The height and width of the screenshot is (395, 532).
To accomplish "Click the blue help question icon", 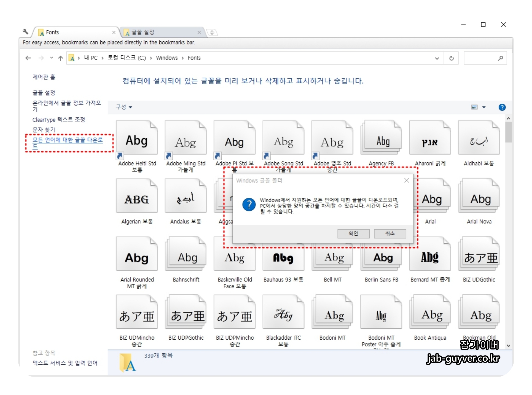I will (502, 107).
